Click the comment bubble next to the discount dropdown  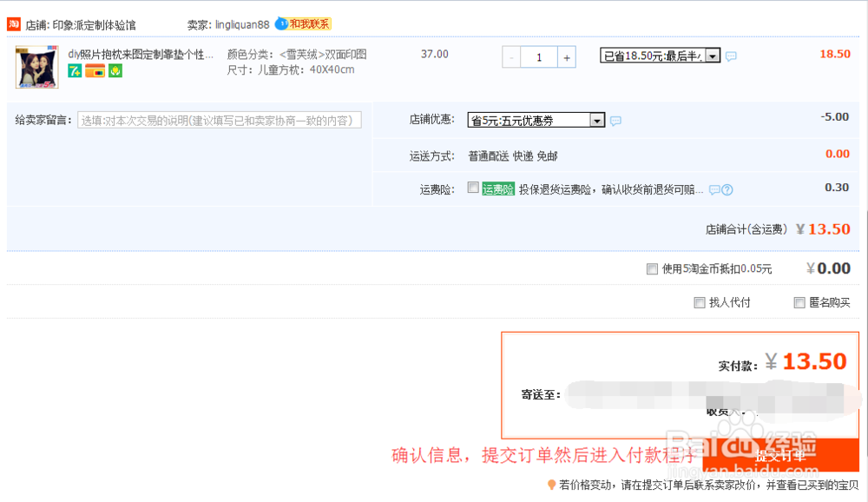[730, 55]
